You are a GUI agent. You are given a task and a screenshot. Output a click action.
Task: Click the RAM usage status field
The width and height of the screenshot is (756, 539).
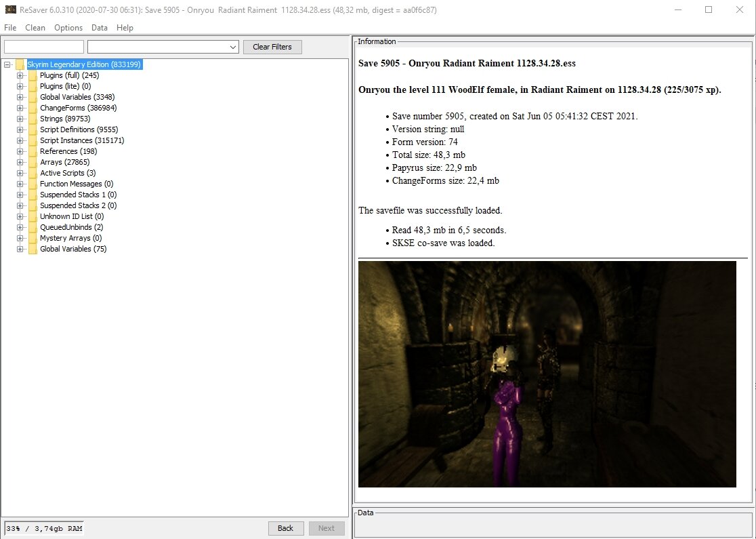pos(44,528)
